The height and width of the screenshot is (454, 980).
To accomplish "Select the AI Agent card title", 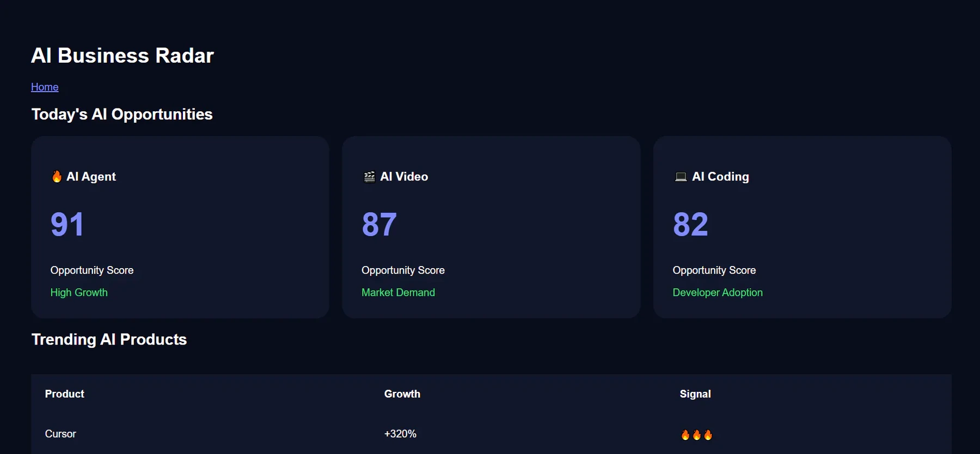I will coord(83,177).
